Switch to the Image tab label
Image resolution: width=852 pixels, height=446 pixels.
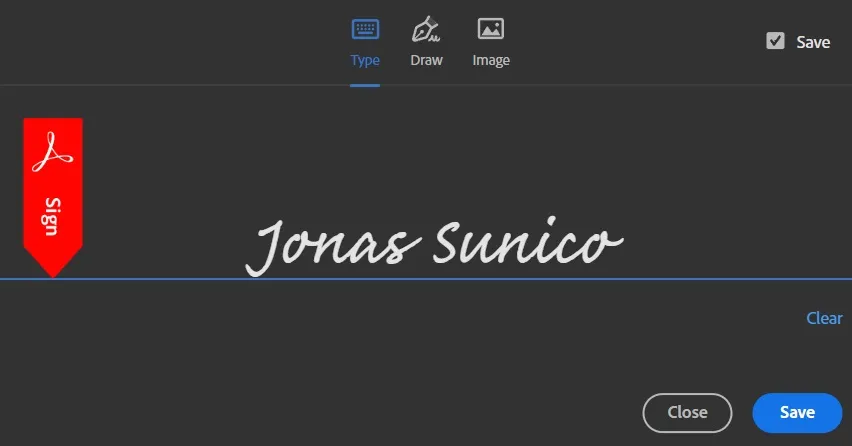pos(491,60)
